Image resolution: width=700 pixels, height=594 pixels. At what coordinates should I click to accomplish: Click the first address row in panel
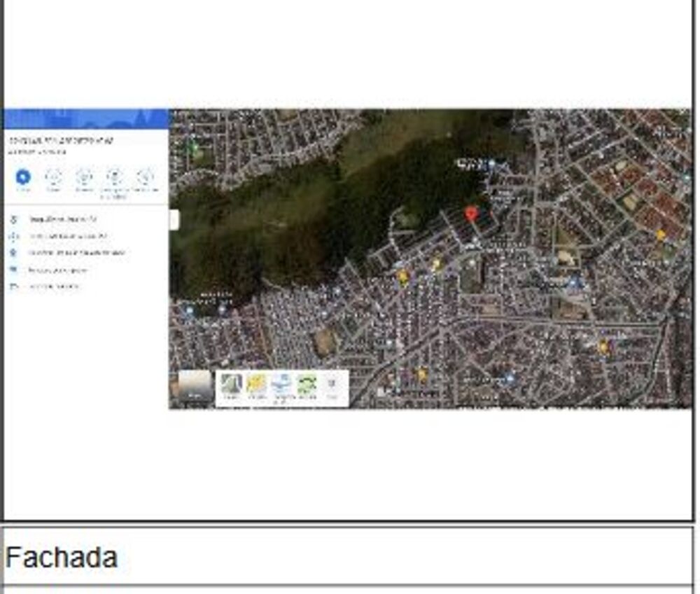(63, 219)
